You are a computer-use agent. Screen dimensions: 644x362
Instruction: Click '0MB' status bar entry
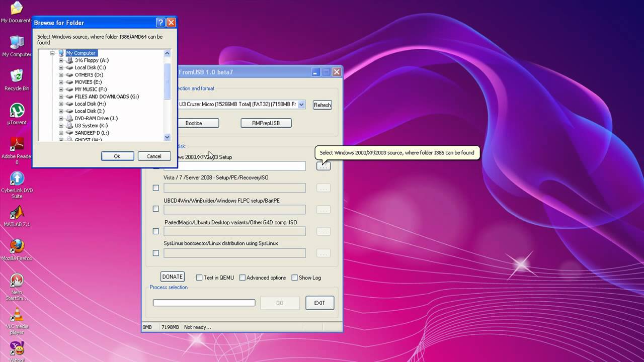[x=147, y=327]
